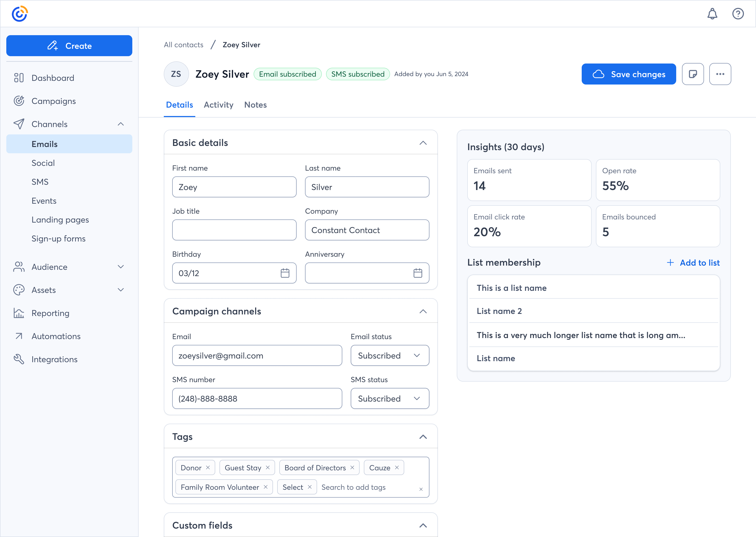This screenshot has height=537, width=756.
Task: Remove the Board of Directors tag
Action: [352, 467]
